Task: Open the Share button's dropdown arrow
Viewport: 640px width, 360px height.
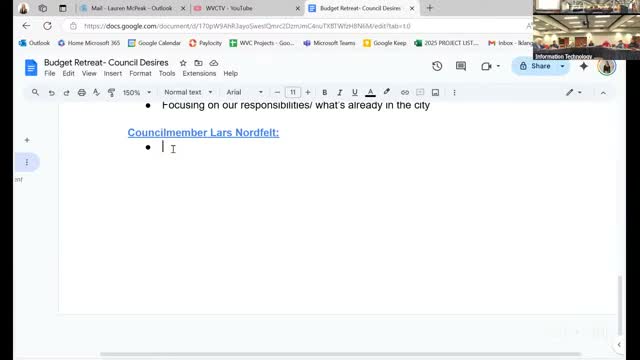Action: 562,66
